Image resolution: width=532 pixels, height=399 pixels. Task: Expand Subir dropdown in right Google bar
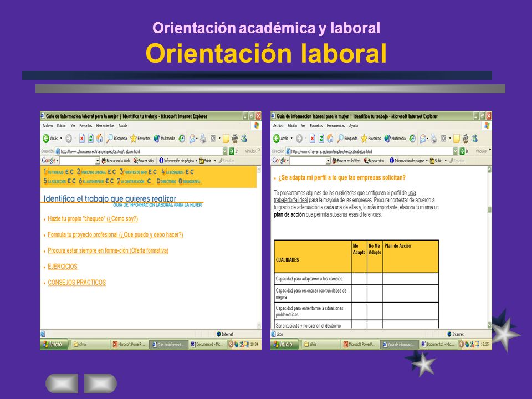[446, 161]
